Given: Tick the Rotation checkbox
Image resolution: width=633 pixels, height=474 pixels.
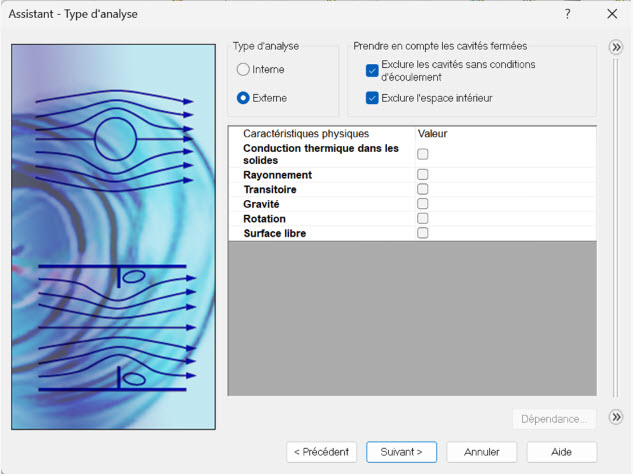Looking at the screenshot, I should tap(423, 218).
